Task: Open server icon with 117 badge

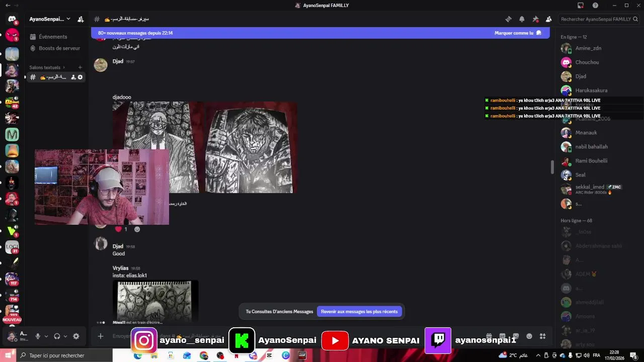Action: click(x=12, y=279)
